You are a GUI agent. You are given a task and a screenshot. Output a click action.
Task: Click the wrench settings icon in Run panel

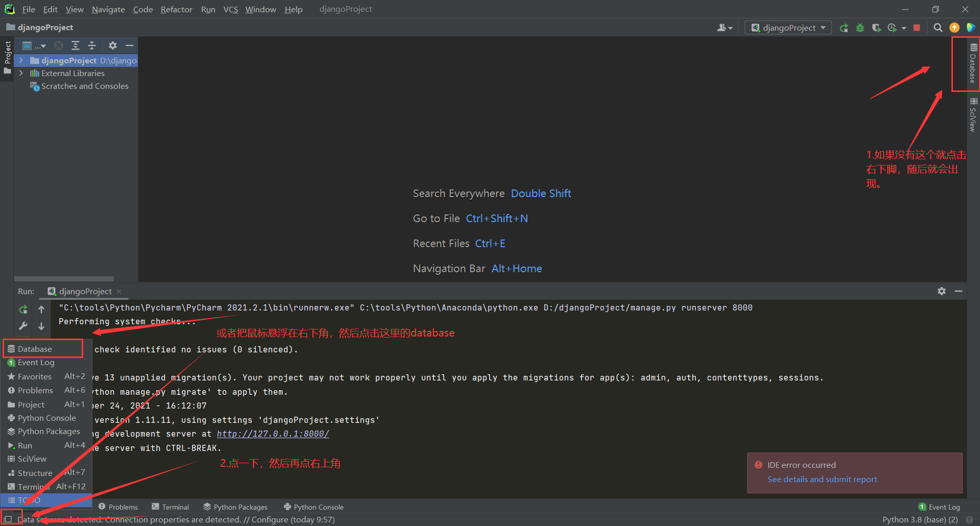[x=23, y=326]
